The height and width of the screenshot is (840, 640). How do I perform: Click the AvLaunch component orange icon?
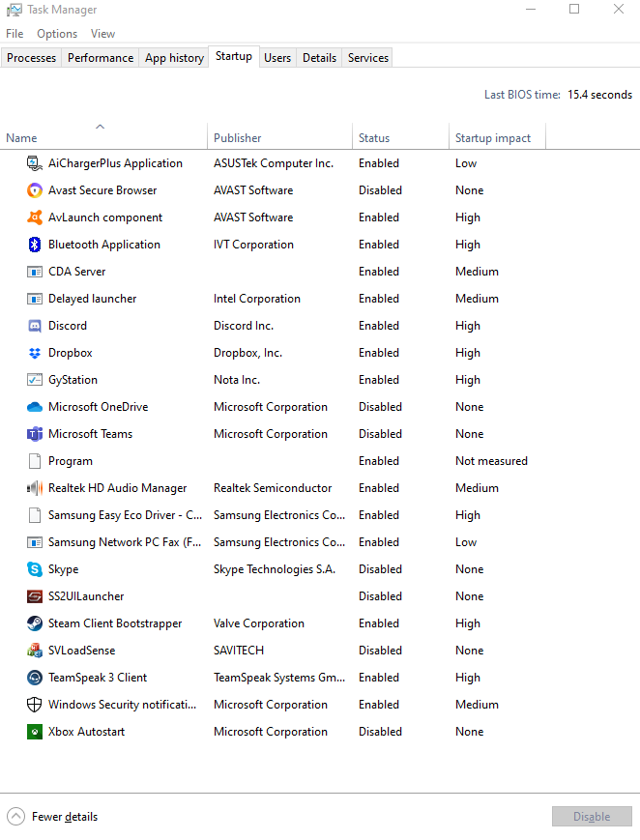[x=34, y=217]
